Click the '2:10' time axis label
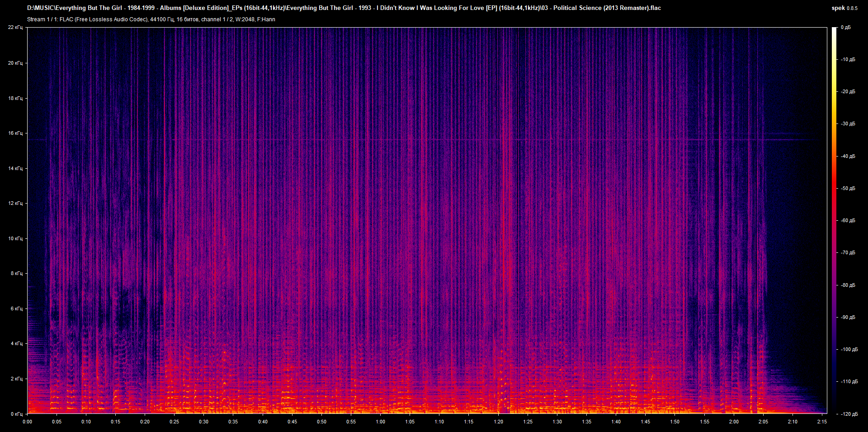This screenshot has height=432, width=868. (x=793, y=422)
